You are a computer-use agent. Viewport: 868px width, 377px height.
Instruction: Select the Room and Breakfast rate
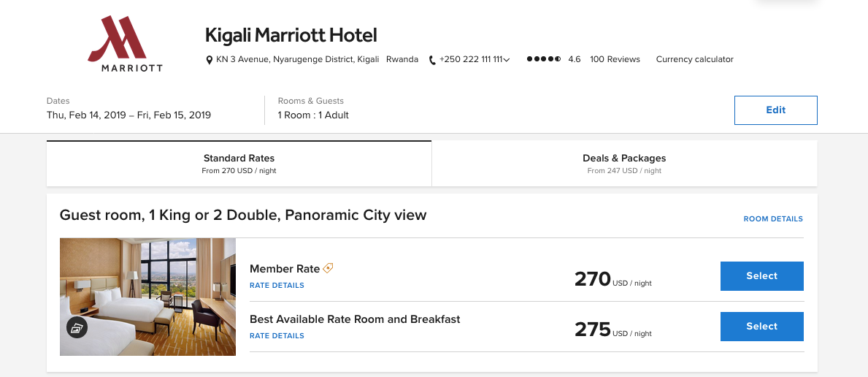pos(761,327)
